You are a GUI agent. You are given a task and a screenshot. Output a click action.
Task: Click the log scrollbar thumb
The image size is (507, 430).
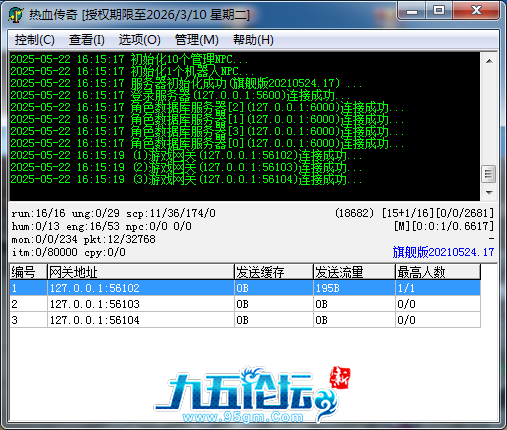coord(489,174)
